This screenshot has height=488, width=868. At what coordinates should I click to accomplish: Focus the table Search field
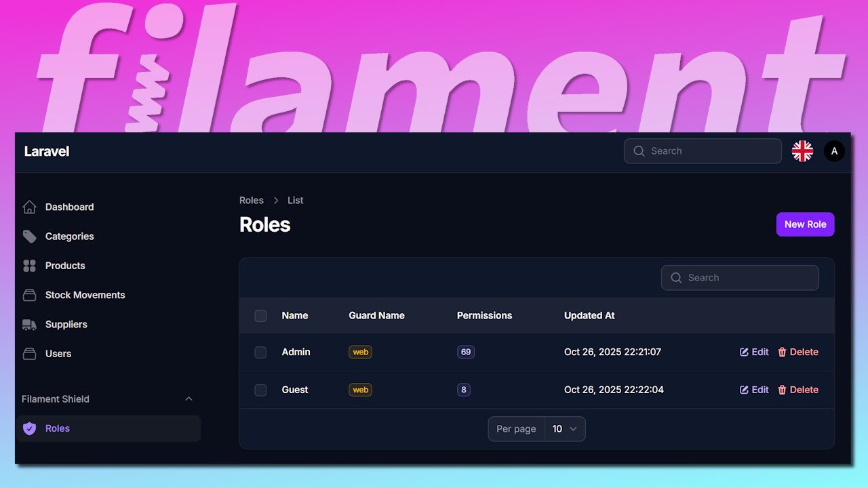[740, 278]
